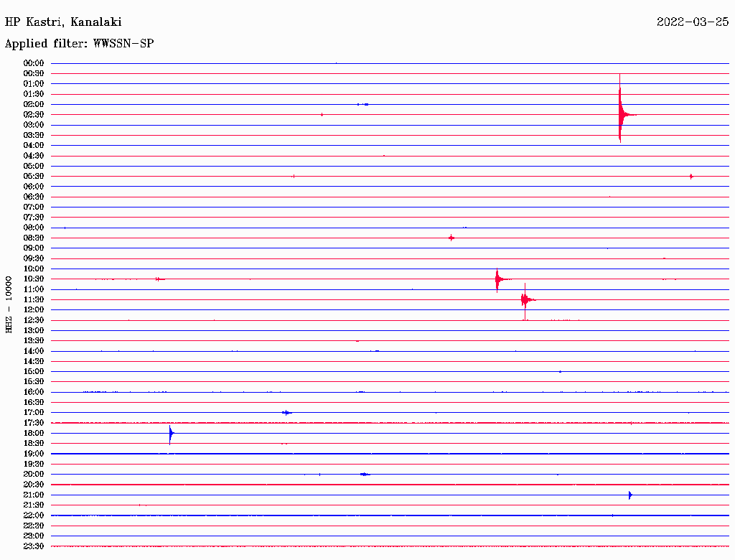
Task: Click the 10:30 time label
Action: tap(34, 279)
